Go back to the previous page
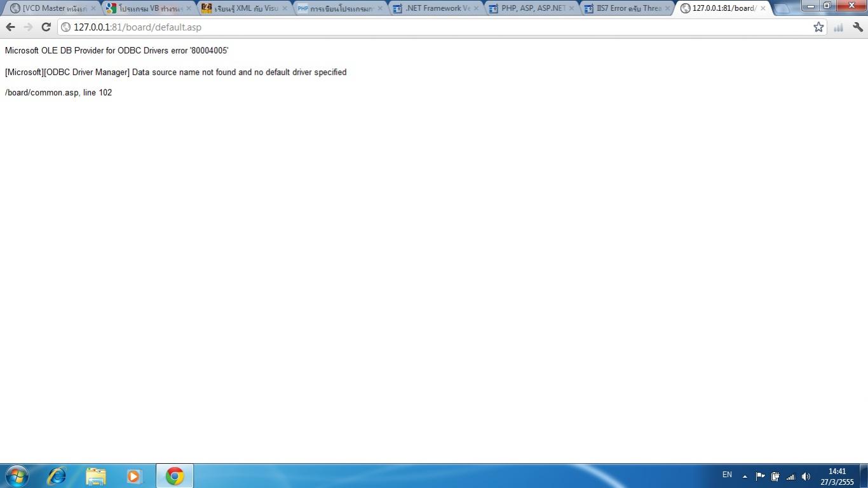 pos(10,27)
